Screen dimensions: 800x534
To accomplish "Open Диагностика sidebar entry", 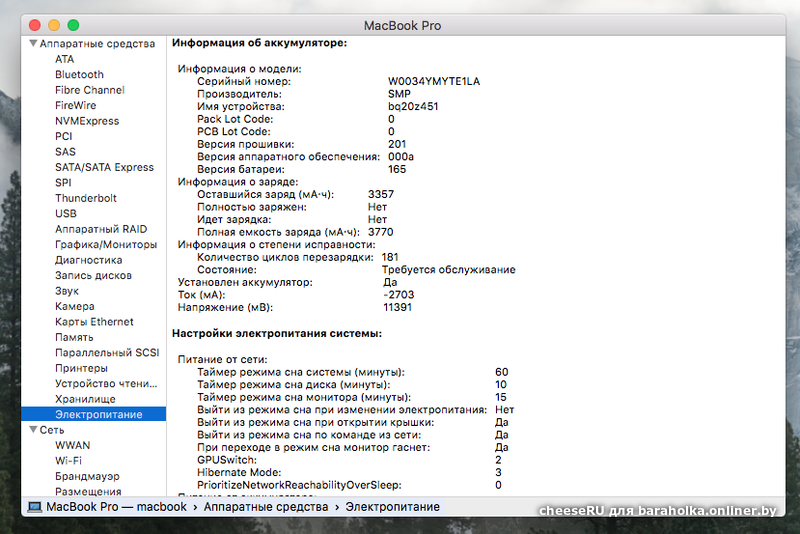I will pos(89,260).
